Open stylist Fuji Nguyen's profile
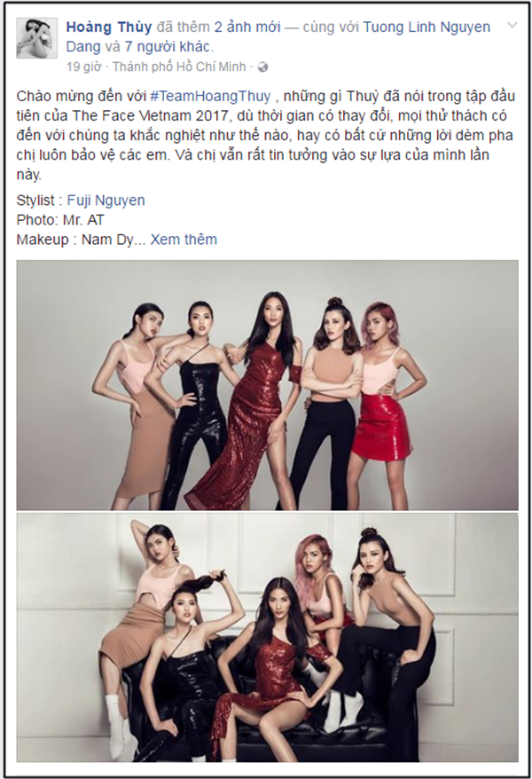The height and width of the screenshot is (779, 532). [106, 201]
